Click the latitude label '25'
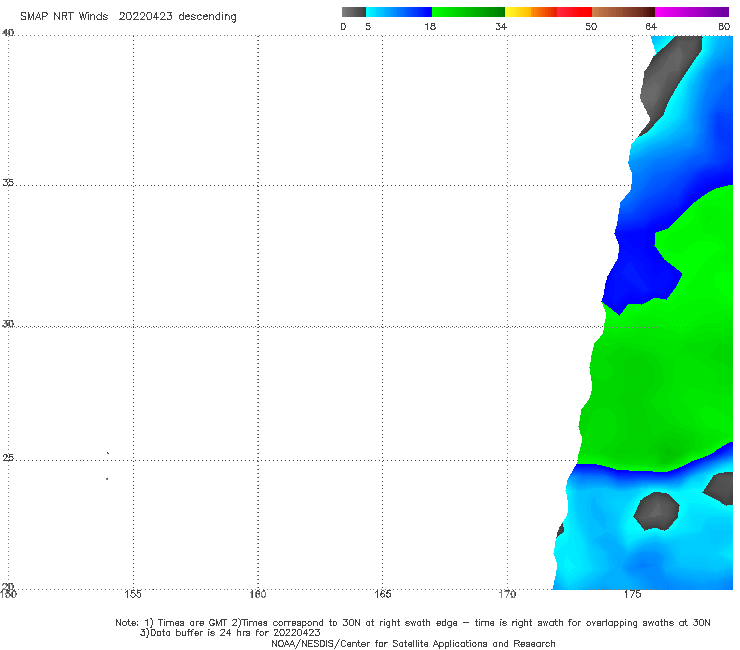This screenshot has width=740, height=650. (x=8, y=458)
